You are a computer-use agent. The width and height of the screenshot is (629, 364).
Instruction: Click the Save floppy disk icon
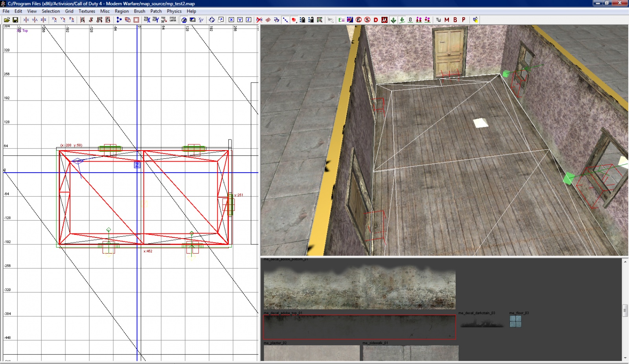click(15, 20)
